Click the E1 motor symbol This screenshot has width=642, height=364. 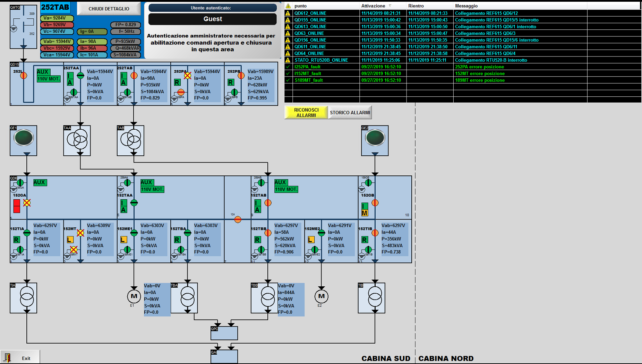pyautogui.click(x=134, y=296)
